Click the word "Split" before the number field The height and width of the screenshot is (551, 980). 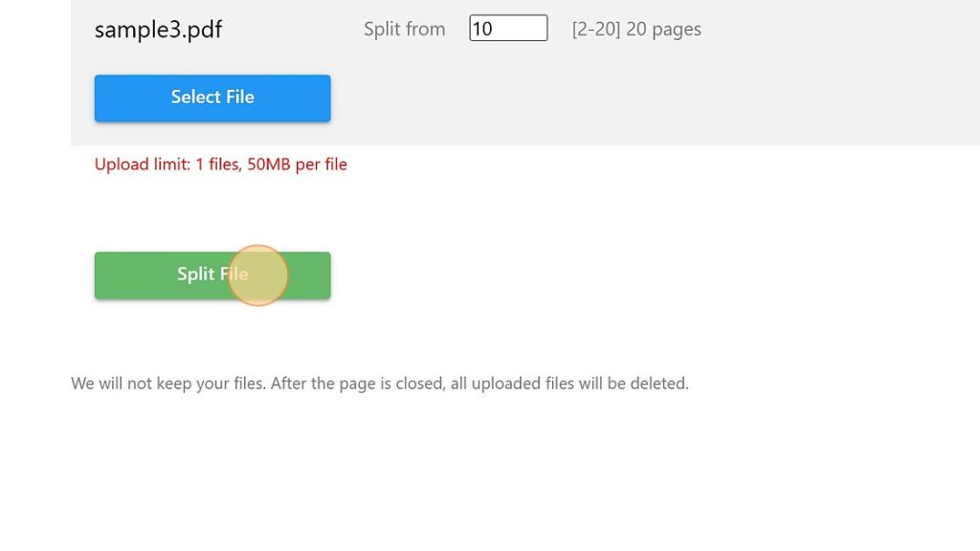(x=383, y=30)
